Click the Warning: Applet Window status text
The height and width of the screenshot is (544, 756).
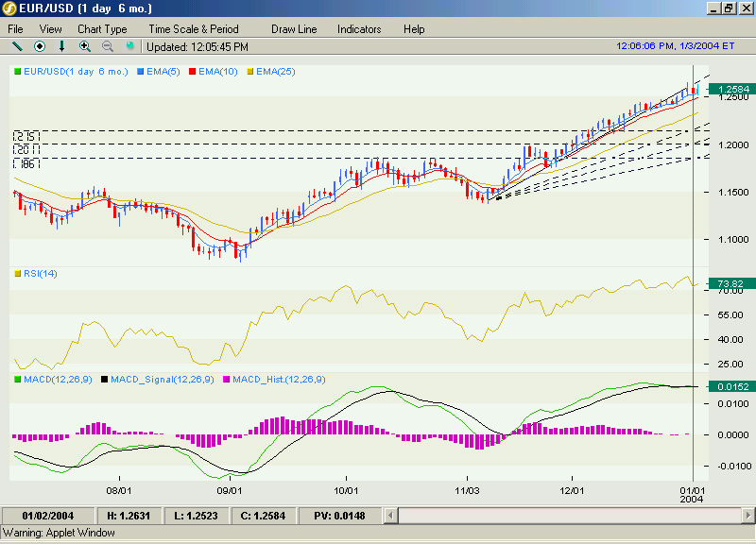click(x=59, y=533)
